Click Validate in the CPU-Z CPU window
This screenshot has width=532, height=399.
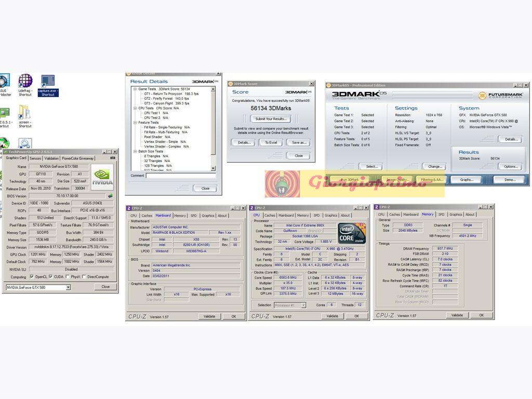click(x=332, y=316)
